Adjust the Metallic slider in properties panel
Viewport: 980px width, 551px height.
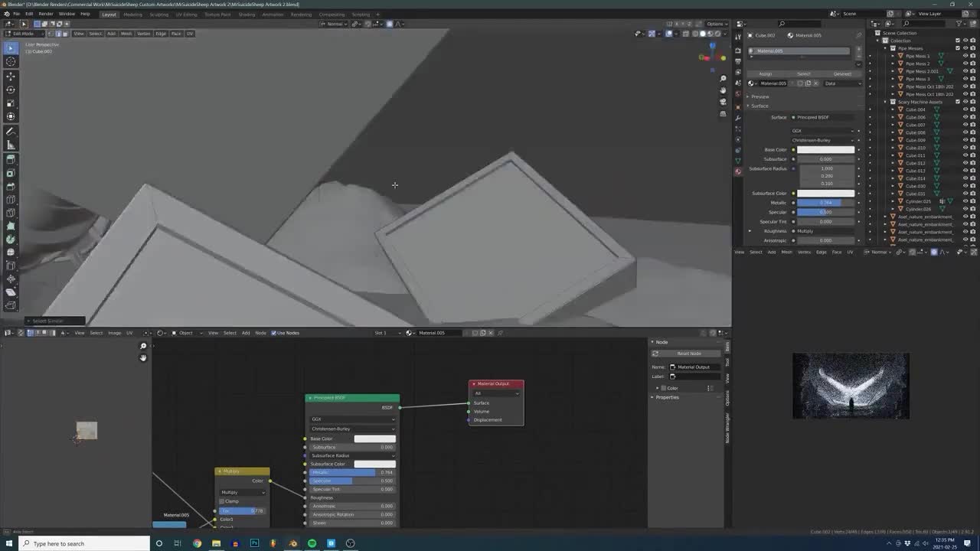pos(825,203)
